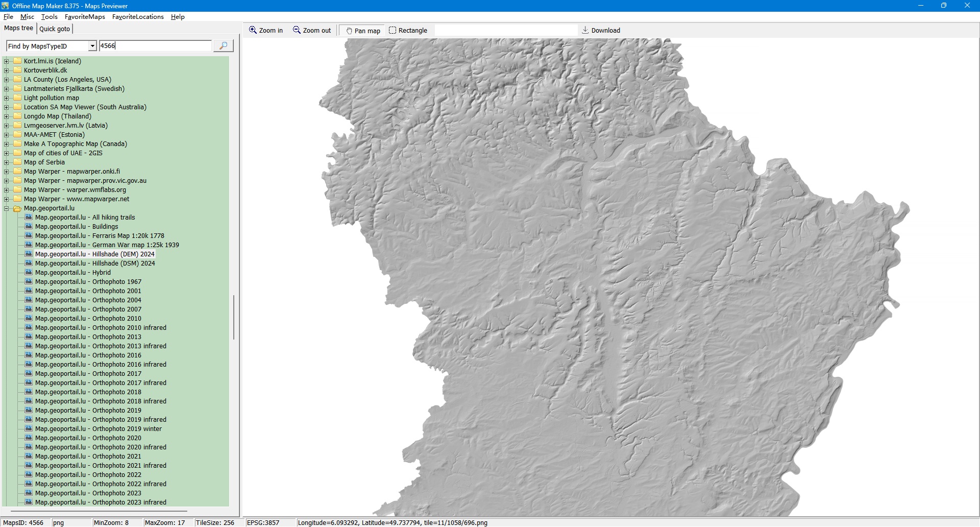The height and width of the screenshot is (527, 980).
Task: Click the Hillshade (DSM) 2024 layer icon
Action: tap(29, 263)
